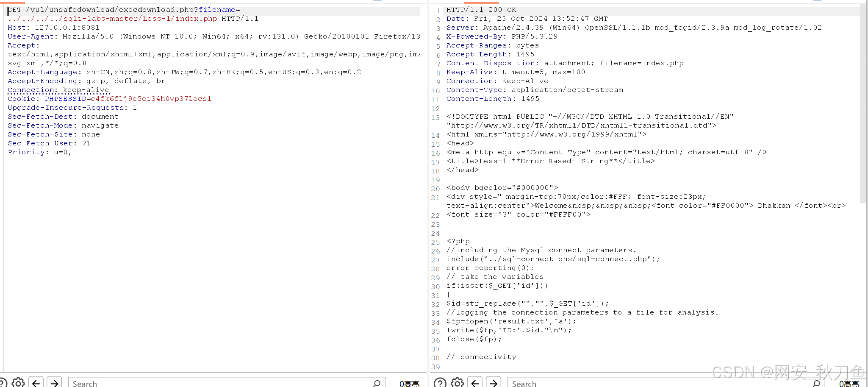Click the Sec-Fetch-Dest: document header
The width and height of the screenshot is (868, 387).
pos(63,117)
